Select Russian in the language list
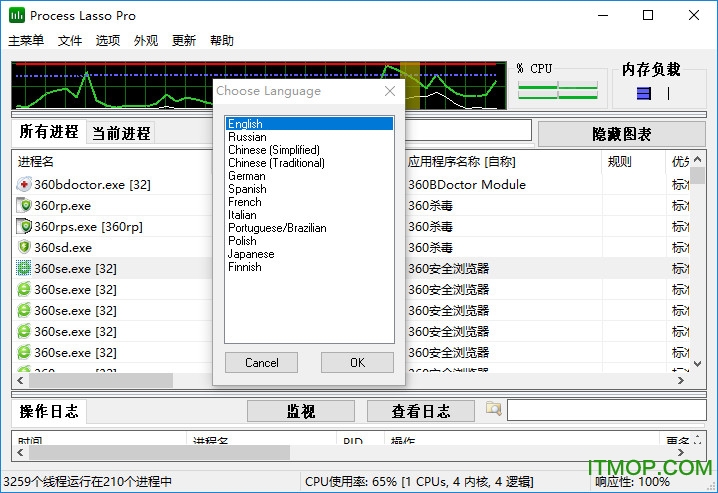The image size is (718, 493). (247, 137)
